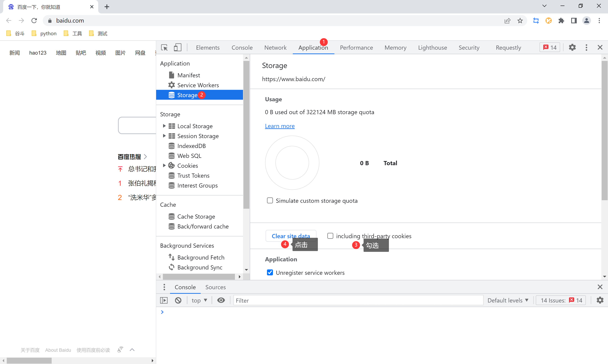608x364 pixels.
Task: Toggle the Simulate custom storage quota checkbox
Action: (270, 200)
